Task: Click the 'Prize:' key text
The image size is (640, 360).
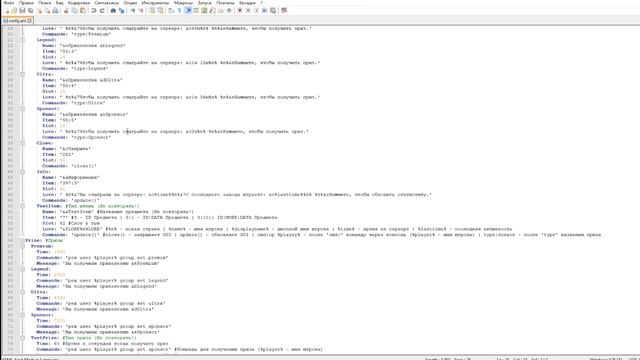Action: pyautogui.click(x=34, y=240)
